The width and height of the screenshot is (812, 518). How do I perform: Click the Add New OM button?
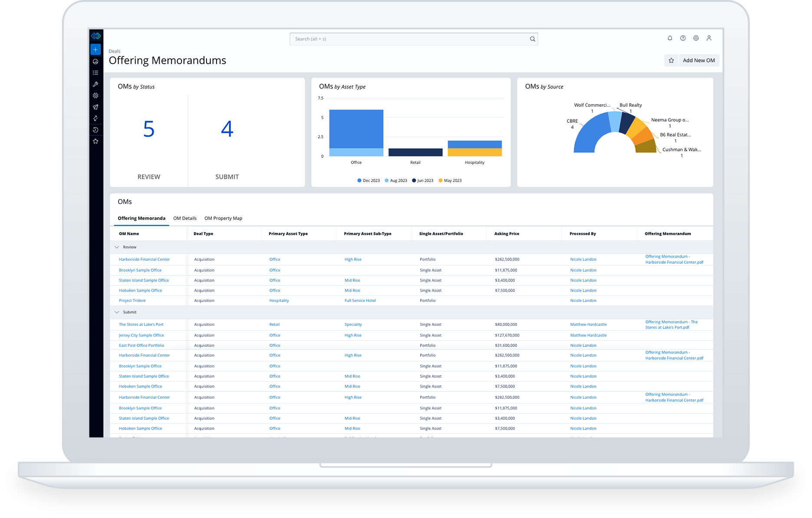tap(699, 60)
